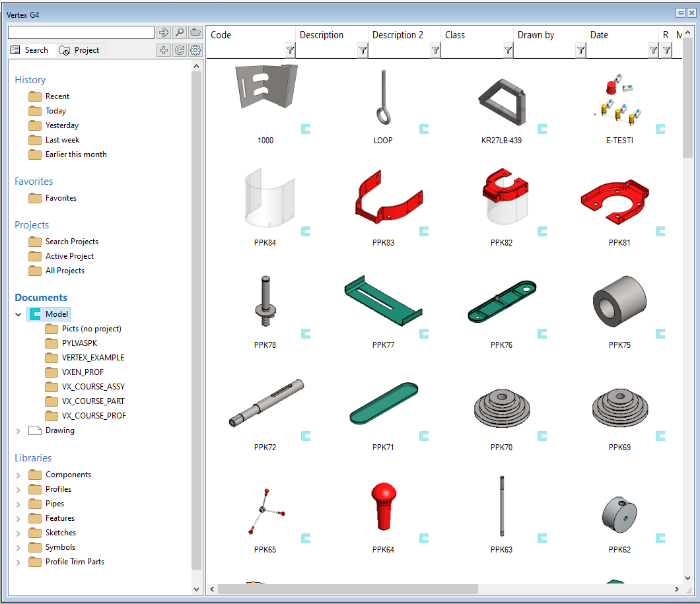Image resolution: width=700 pixels, height=604 pixels.
Task: Click the filter icon under Code column
Action: click(290, 50)
